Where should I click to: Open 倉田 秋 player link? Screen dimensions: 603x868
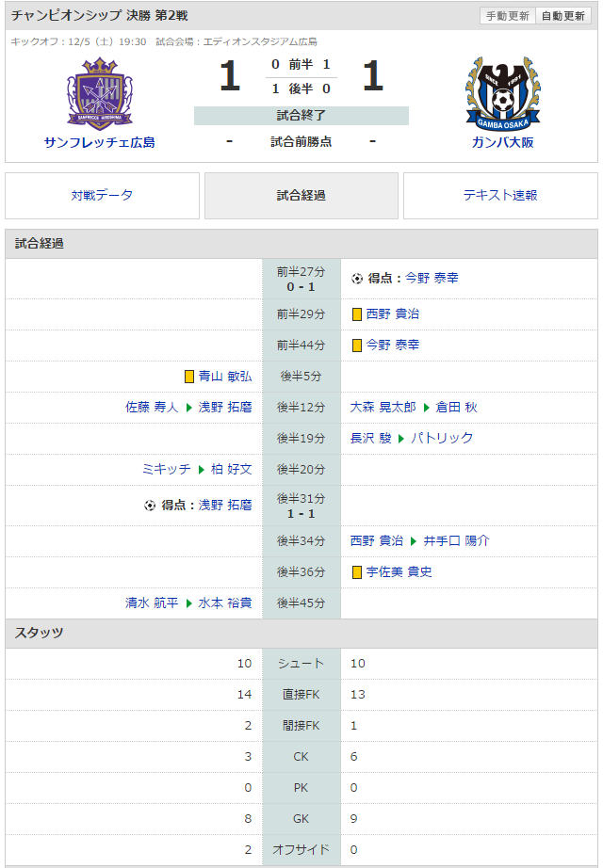pyautogui.click(x=457, y=407)
